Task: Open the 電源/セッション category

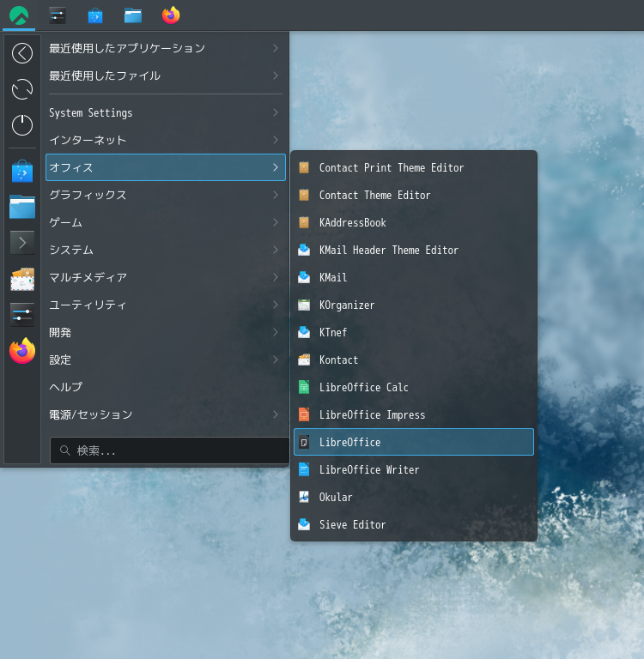Action: click(x=166, y=414)
